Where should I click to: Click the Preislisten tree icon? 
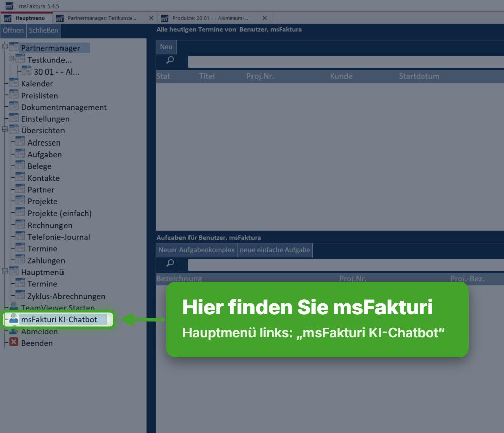(x=14, y=95)
